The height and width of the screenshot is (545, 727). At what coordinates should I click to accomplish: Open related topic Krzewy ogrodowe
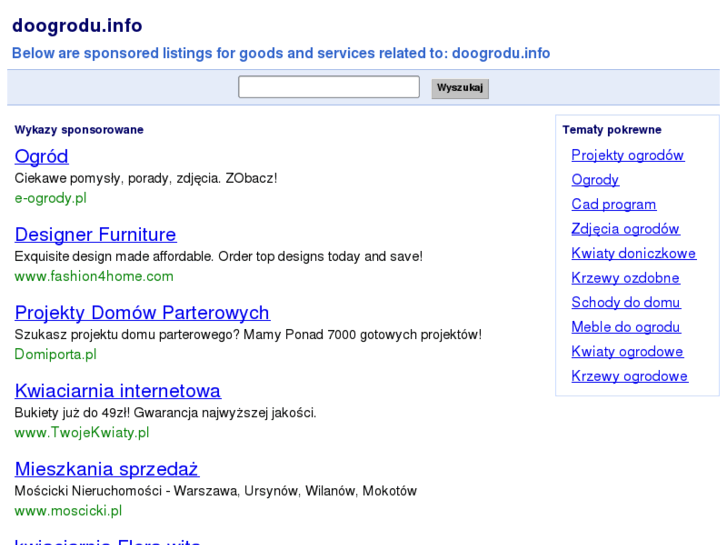(630, 377)
